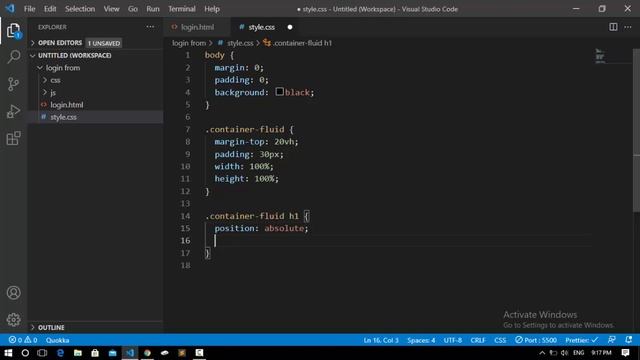640x360 pixels.
Task: Open Run and Debug view
Action: (x=13, y=111)
